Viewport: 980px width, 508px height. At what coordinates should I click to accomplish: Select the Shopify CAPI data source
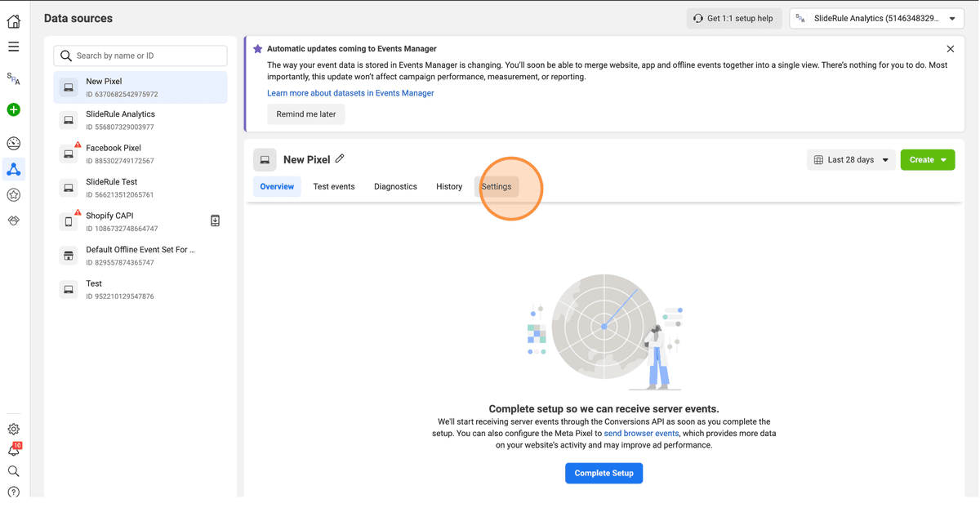140,221
